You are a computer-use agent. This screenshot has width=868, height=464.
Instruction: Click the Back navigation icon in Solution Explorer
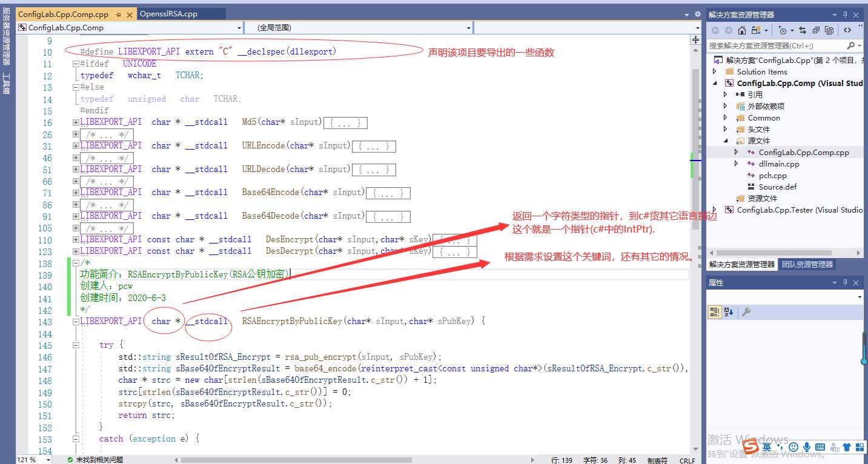pos(715,30)
